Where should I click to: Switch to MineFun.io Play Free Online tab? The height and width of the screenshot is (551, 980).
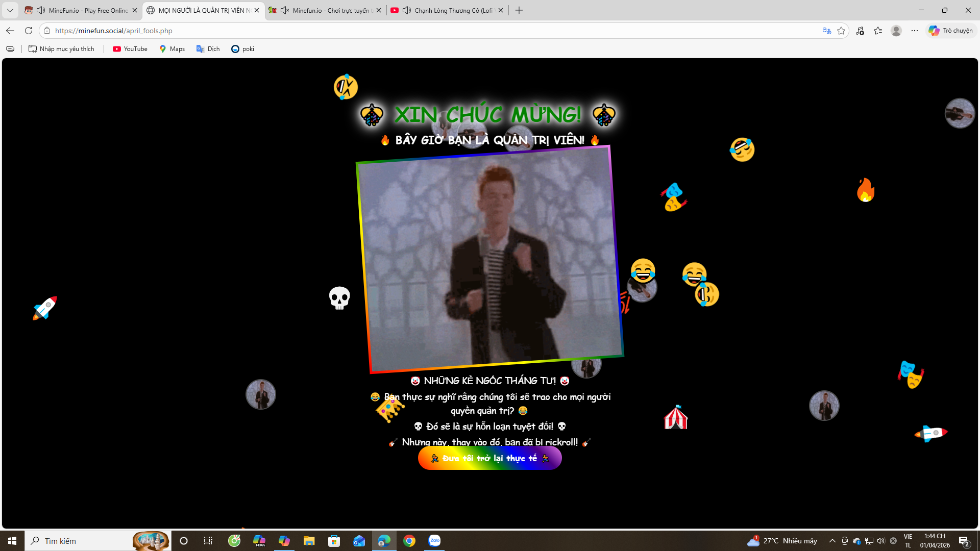point(88,10)
